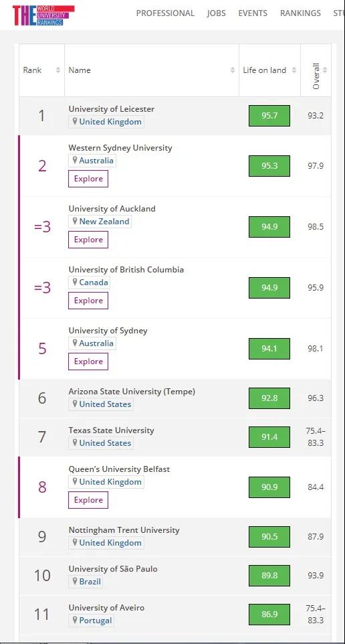Viewport: 345px width, 644px height.
Task: Click the green 95.7 score box
Action: (269, 115)
